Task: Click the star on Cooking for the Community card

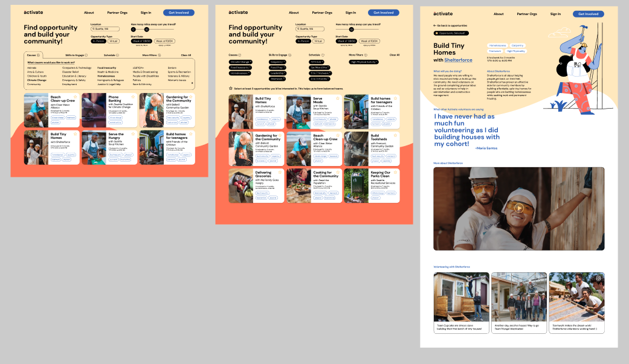Action: (338, 172)
